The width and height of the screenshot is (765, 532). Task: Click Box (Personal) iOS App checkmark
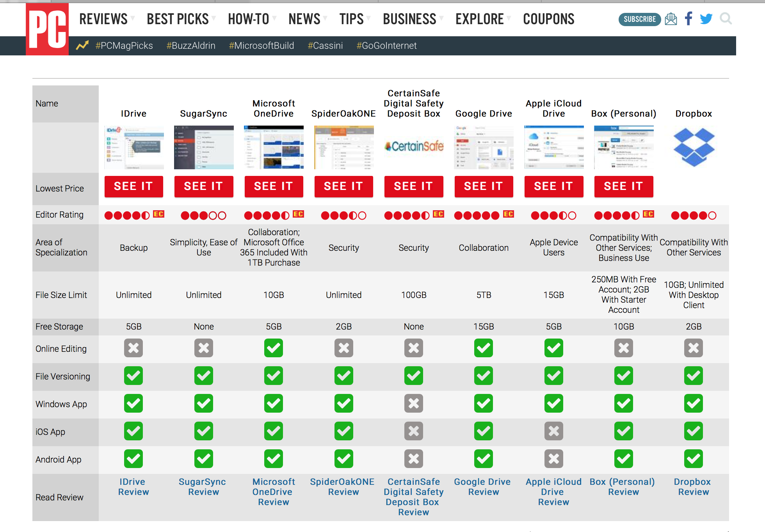pos(624,431)
